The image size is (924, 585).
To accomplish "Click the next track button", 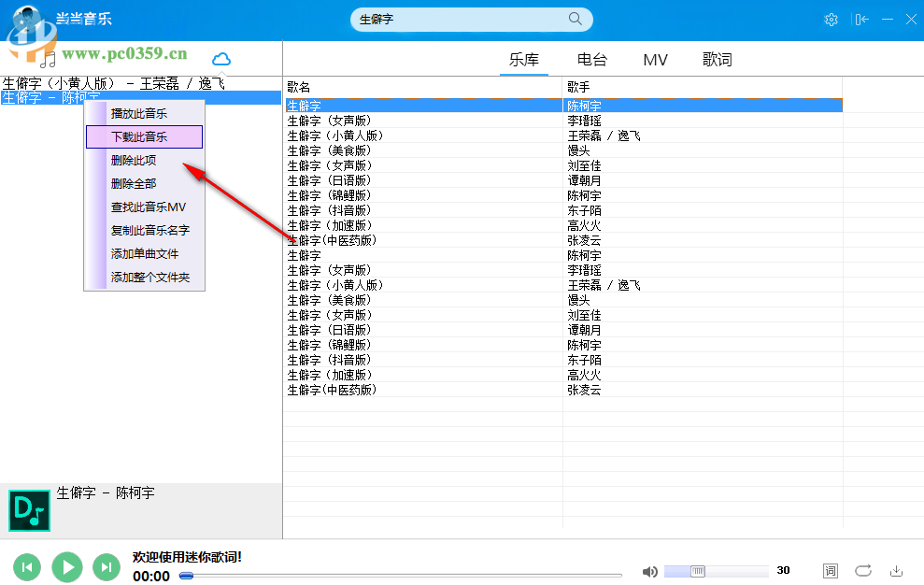I will pos(106,567).
